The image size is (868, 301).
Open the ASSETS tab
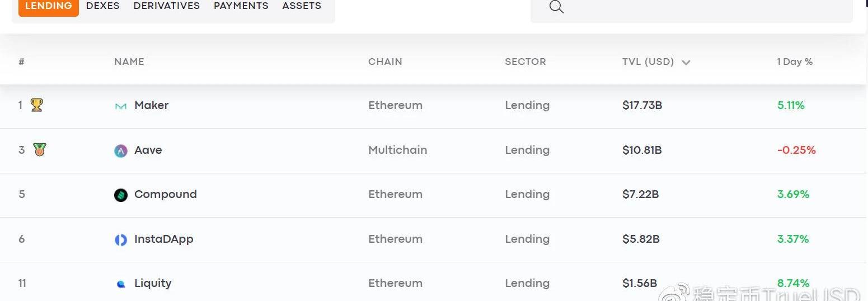coord(302,6)
